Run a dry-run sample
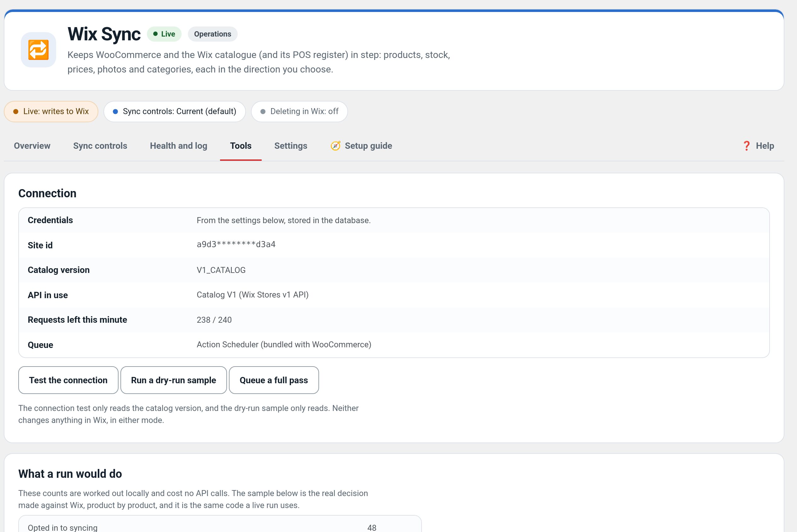The image size is (797, 532). click(x=173, y=380)
